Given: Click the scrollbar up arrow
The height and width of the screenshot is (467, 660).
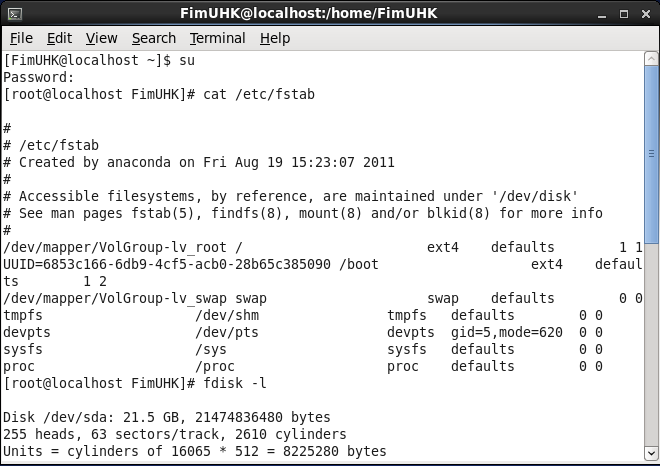Looking at the screenshot, I should [651, 59].
